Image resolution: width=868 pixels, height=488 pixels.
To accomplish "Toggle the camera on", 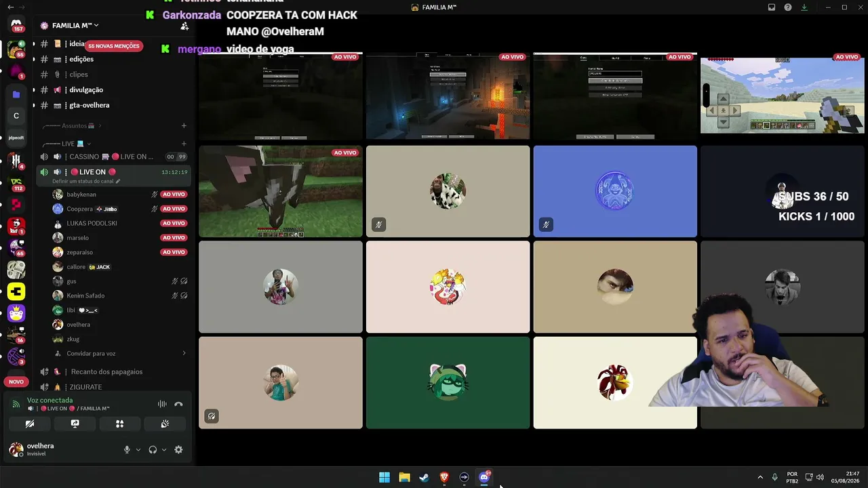I will click(x=30, y=424).
